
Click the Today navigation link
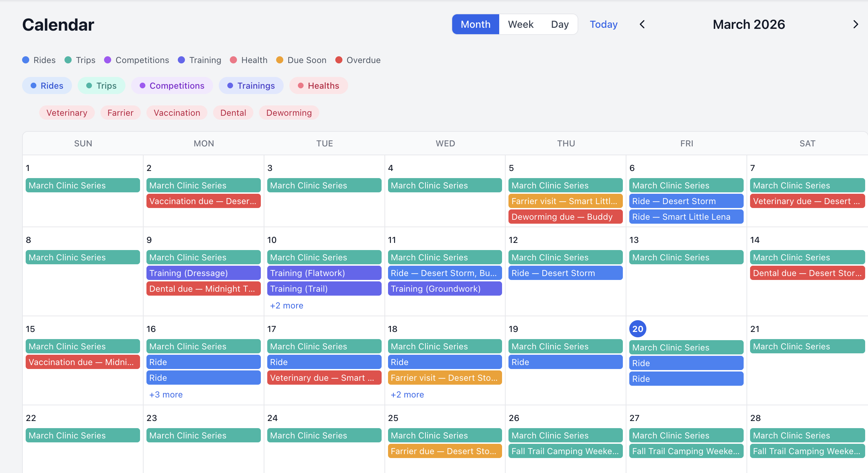(x=603, y=24)
